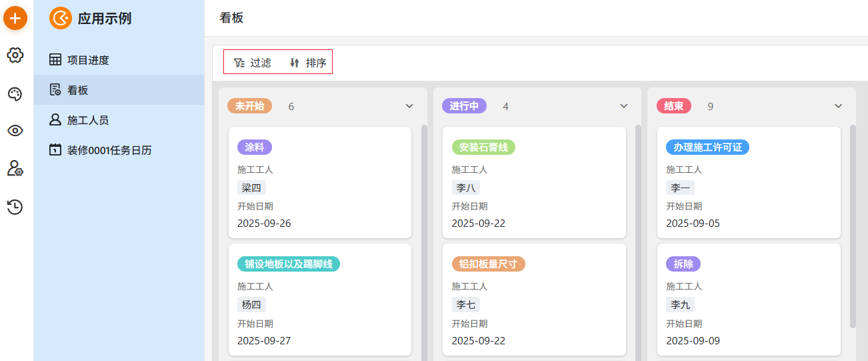Collapse the 进行中 column chevron

624,106
